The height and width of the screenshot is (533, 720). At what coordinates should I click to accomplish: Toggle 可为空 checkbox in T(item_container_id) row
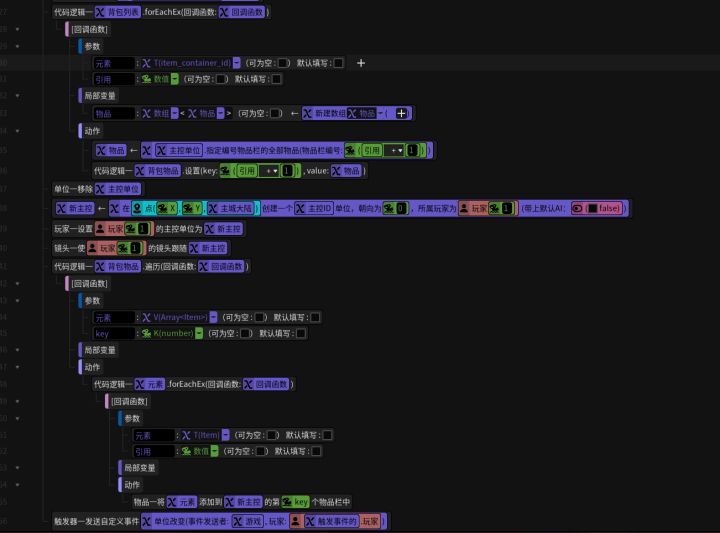[x=283, y=63]
